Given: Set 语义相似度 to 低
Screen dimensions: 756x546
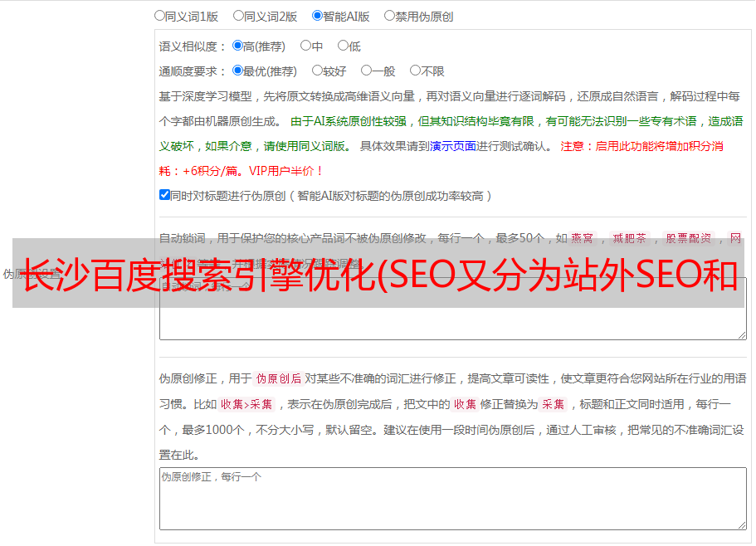Looking at the screenshot, I should 343,46.
